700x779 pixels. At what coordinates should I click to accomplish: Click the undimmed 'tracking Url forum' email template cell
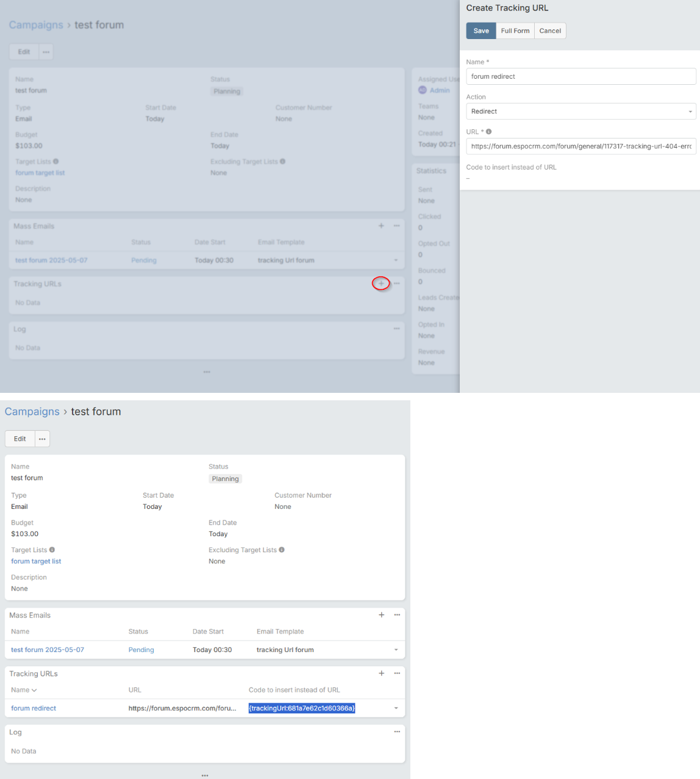click(285, 650)
